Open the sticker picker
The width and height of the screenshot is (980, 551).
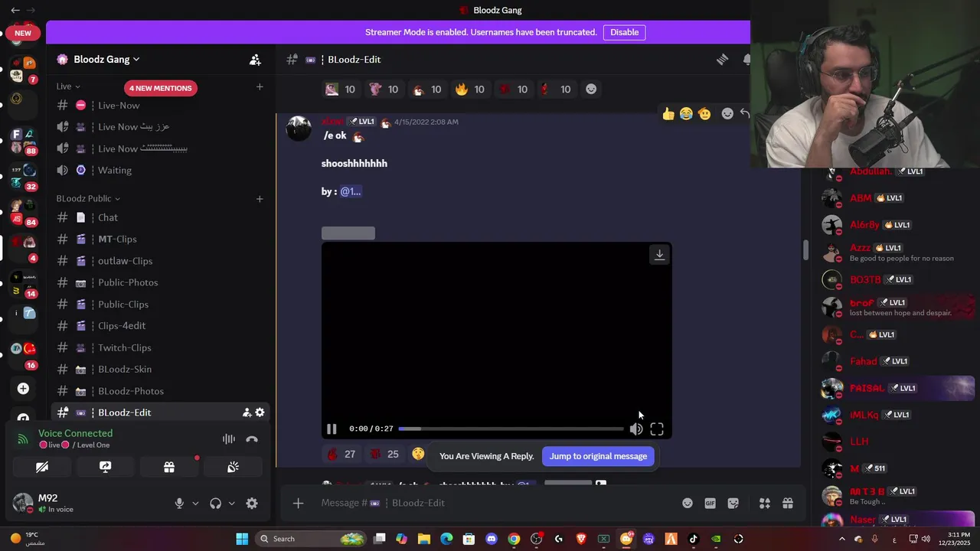click(733, 503)
